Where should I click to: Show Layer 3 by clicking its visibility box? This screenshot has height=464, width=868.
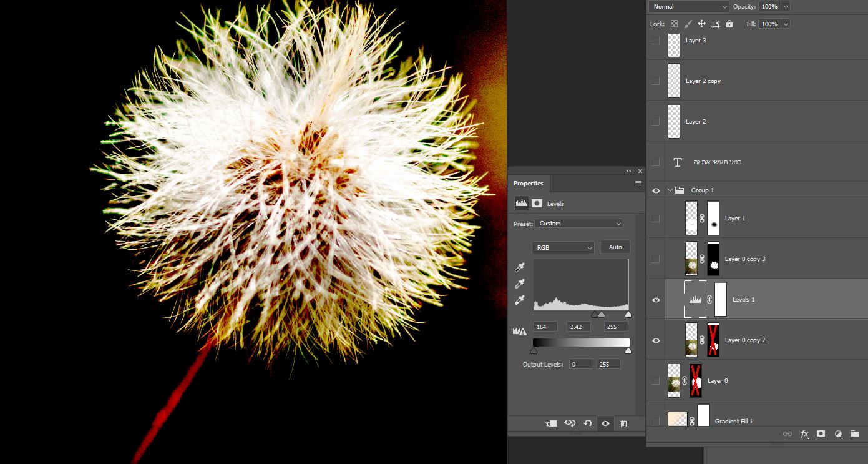tap(655, 40)
